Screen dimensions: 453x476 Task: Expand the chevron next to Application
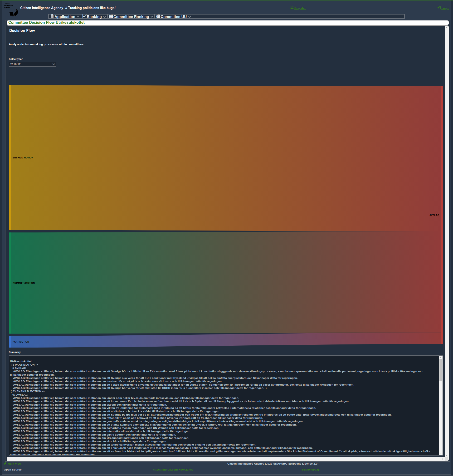click(x=78, y=17)
